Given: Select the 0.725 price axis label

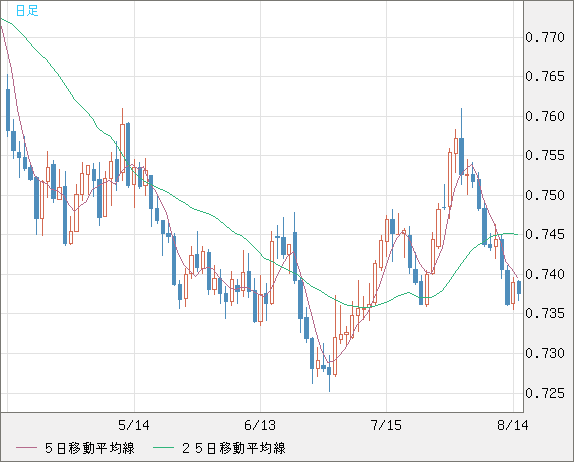Looking at the screenshot, I should coord(545,393).
